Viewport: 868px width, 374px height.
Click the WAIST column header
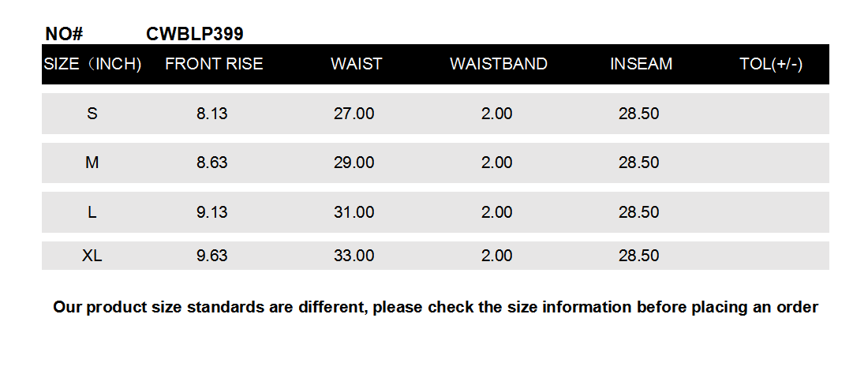(x=356, y=65)
